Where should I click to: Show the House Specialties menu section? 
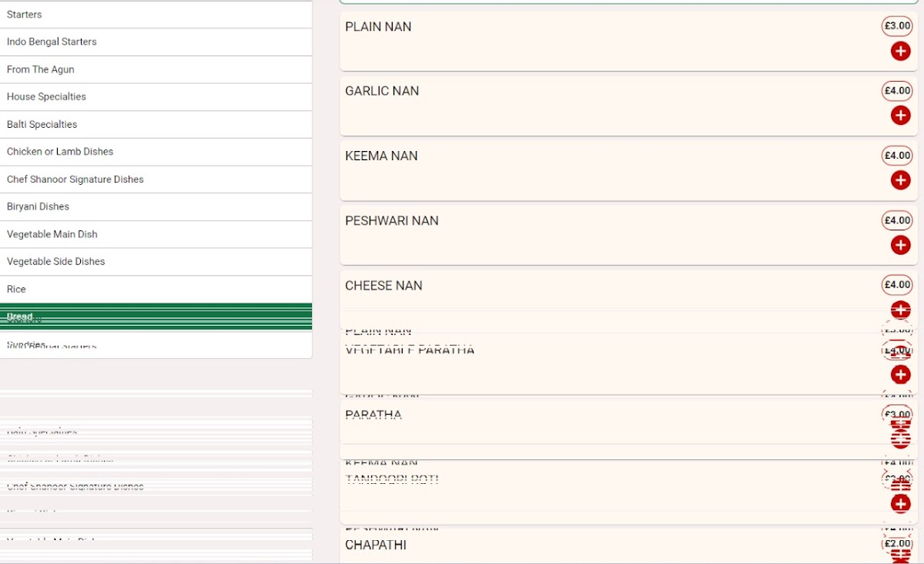156,97
